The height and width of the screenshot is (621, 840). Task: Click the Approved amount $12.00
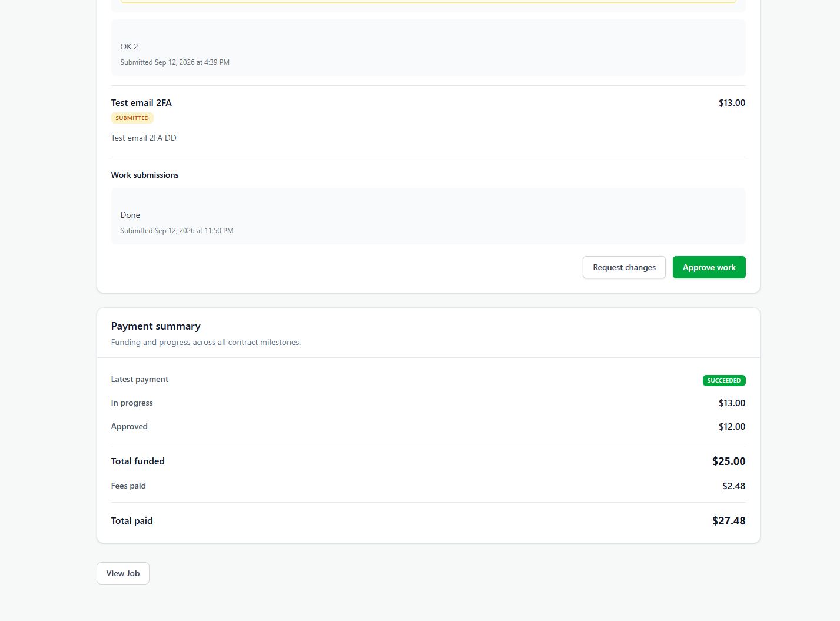point(732,427)
